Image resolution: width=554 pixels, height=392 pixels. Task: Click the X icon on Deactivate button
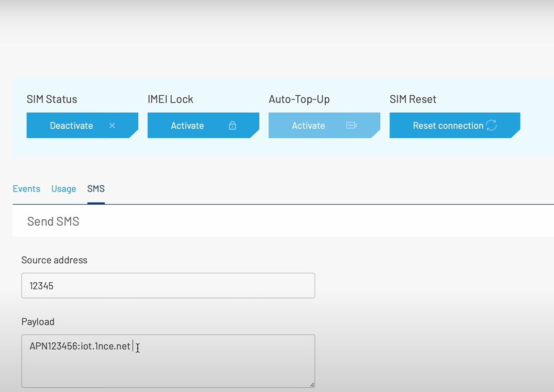point(112,126)
